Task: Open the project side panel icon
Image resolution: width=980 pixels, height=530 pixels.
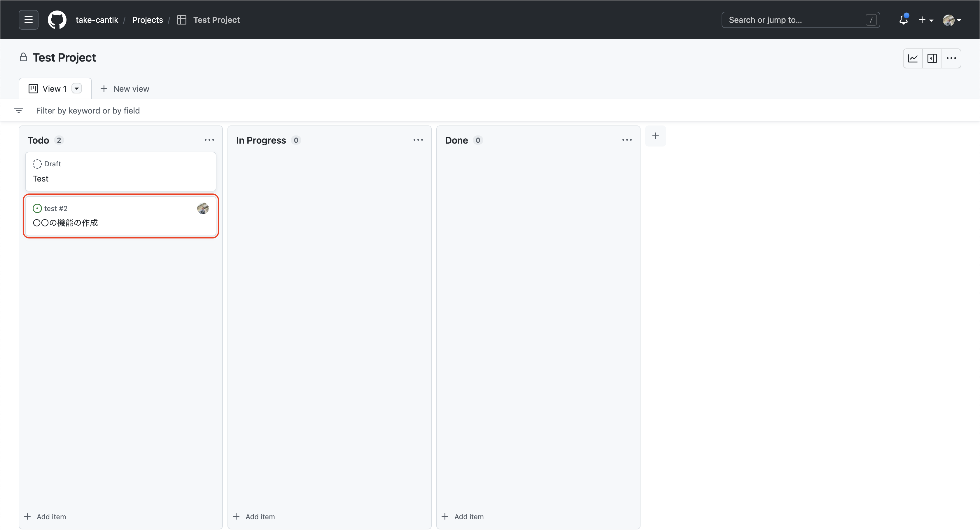Action: point(932,58)
